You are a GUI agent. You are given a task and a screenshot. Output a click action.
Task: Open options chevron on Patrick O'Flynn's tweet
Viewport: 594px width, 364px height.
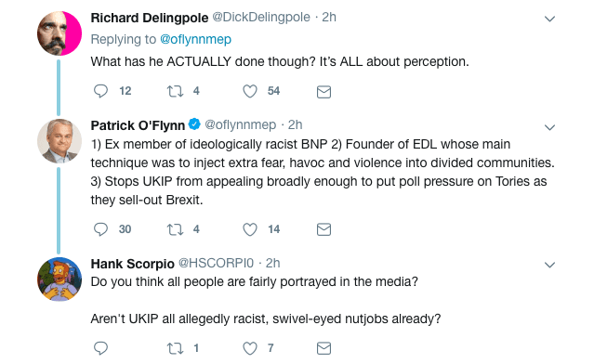point(549,127)
